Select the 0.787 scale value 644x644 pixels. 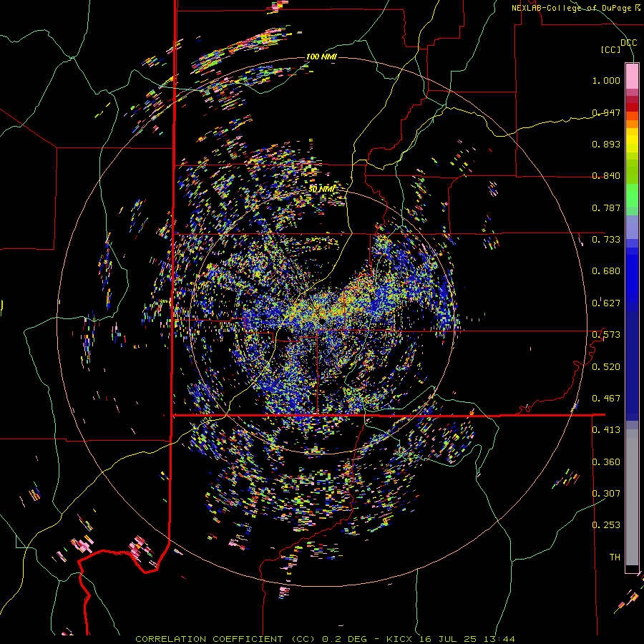606,208
